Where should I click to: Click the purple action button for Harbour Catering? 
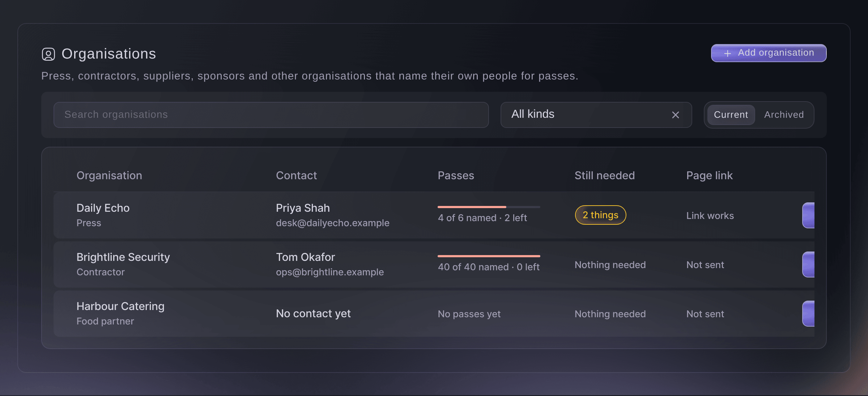pos(808,314)
